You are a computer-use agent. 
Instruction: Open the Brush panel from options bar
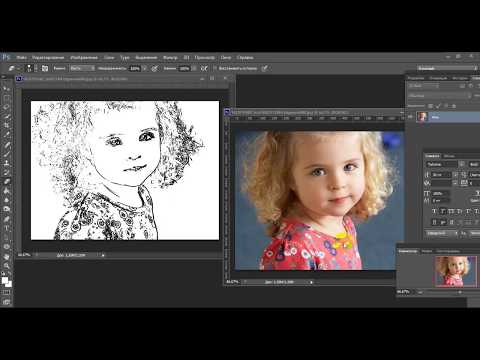click(x=45, y=68)
